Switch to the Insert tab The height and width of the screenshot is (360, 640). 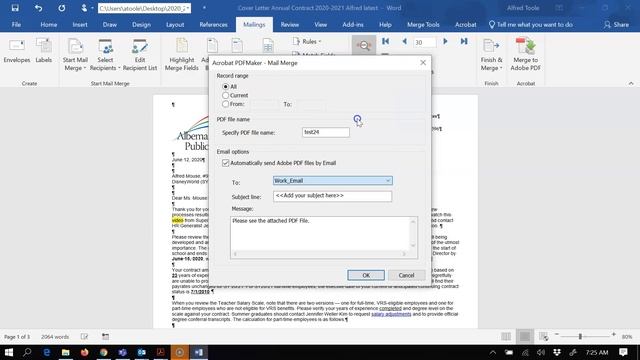(x=80, y=24)
